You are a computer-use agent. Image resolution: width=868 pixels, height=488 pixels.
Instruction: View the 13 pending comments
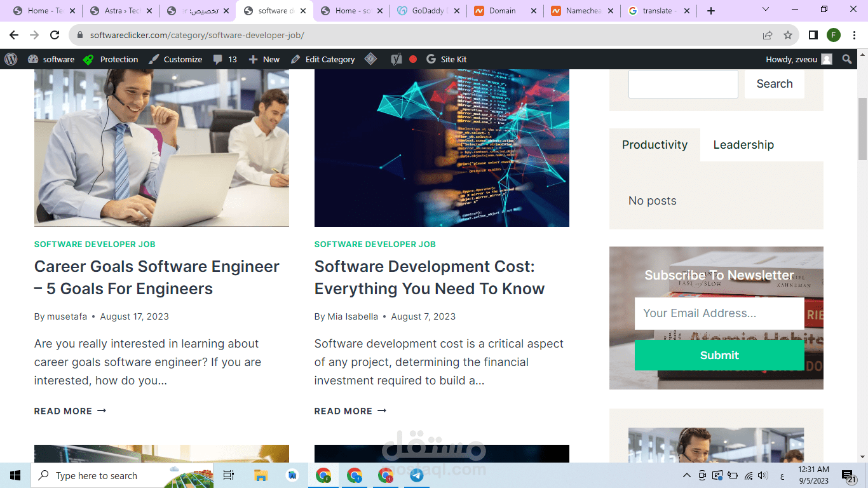point(225,59)
